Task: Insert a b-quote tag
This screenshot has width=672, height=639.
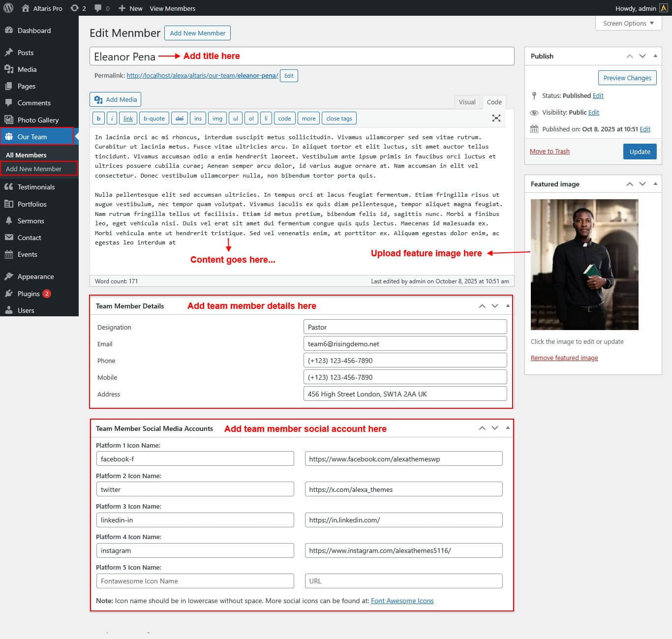Action: [x=154, y=119]
